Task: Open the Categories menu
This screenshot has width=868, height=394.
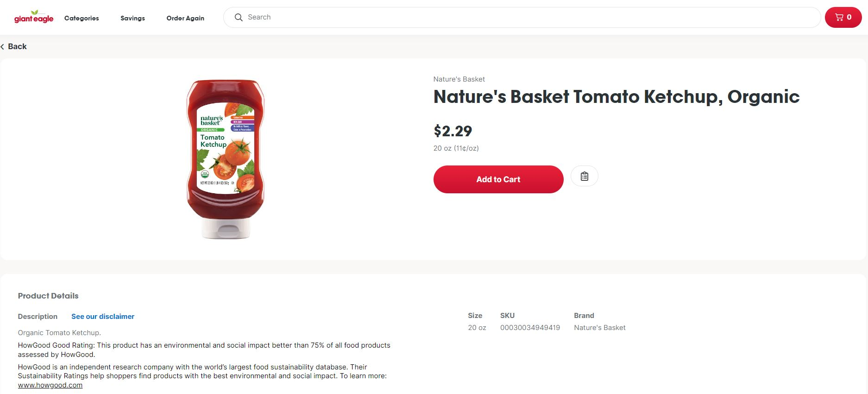Action: [x=82, y=18]
